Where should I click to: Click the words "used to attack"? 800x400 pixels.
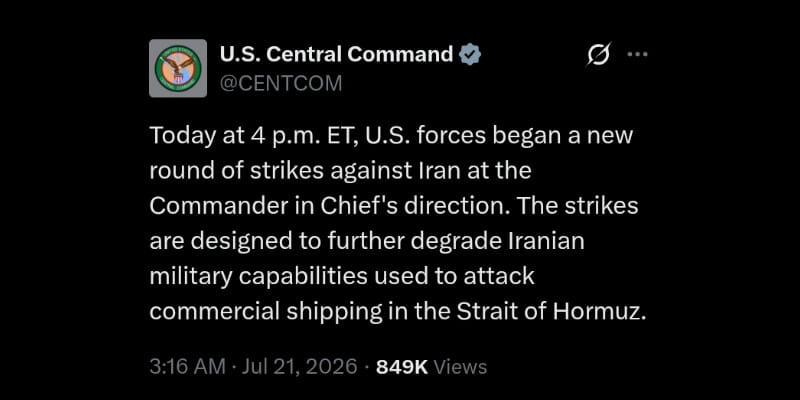454,277
